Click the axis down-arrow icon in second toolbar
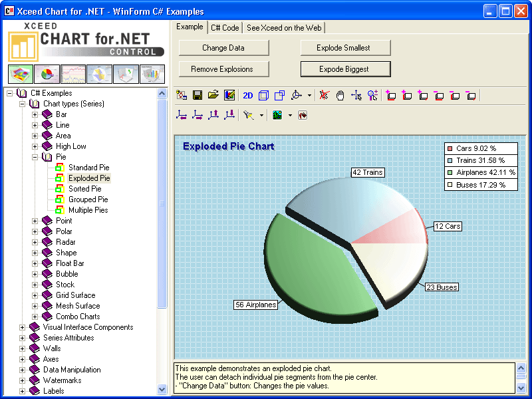 click(x=229, y=115)
